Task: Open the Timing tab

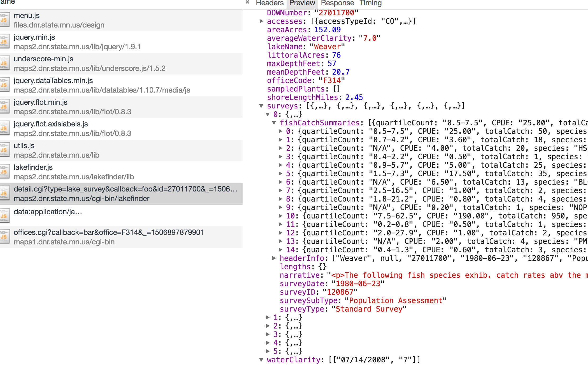Action: 370,3
